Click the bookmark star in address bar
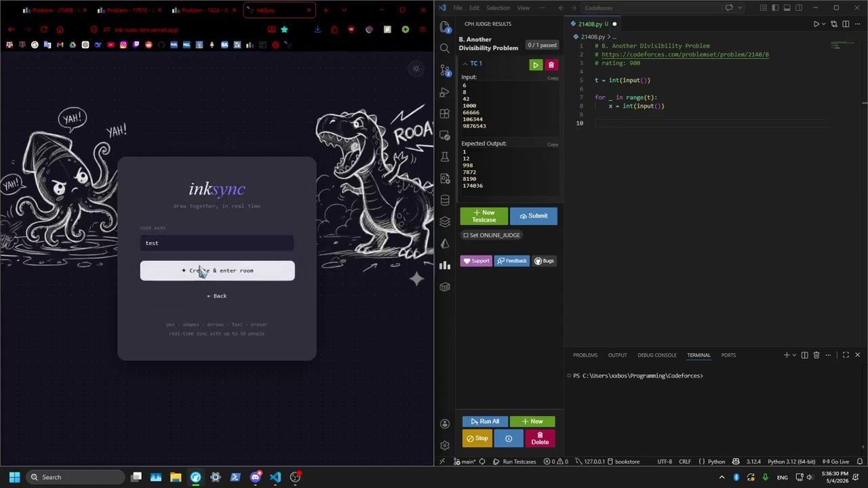The height and width of the screenshot is (488, 868). coord(284,29)
